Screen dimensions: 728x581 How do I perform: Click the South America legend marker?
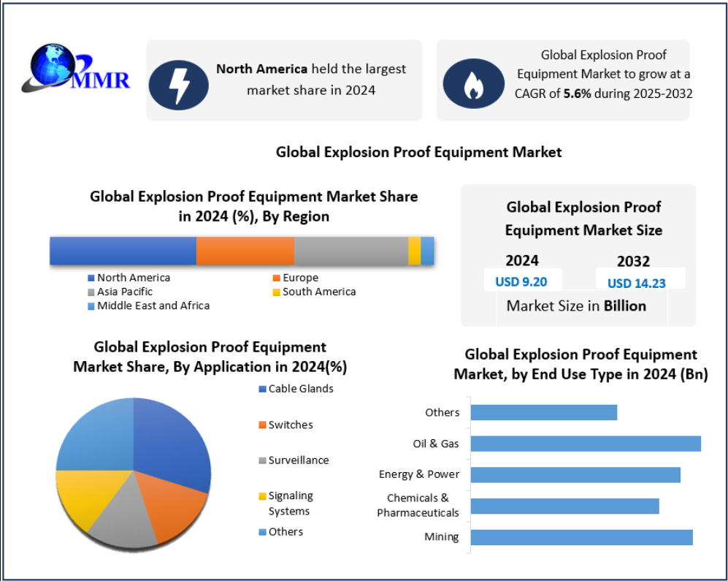[x=277, y=292]
